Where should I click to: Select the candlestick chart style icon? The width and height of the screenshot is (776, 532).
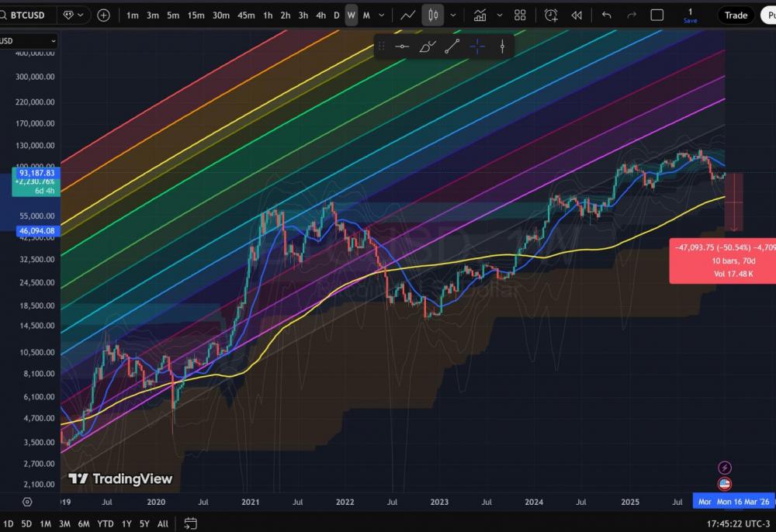coord(432,15)
